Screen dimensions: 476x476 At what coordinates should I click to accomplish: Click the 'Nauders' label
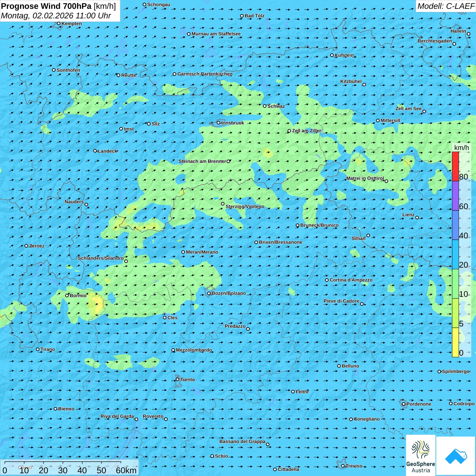coord(74,202)
